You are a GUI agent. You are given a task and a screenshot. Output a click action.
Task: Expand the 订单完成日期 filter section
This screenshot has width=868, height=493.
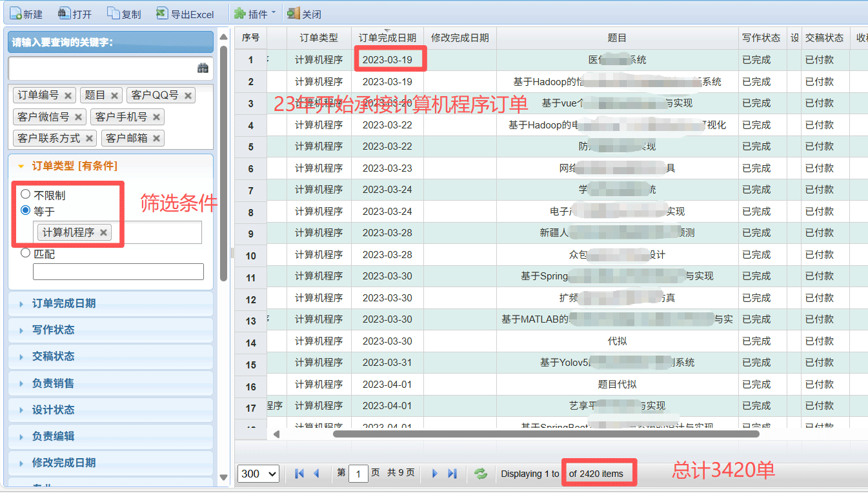[x=64, y=303]
